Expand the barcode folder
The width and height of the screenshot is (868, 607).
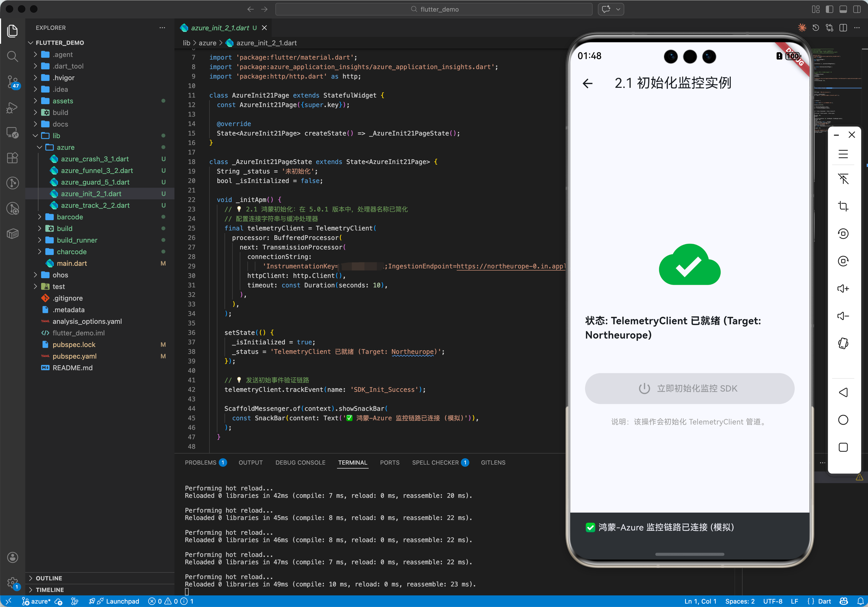pos(70,217)
